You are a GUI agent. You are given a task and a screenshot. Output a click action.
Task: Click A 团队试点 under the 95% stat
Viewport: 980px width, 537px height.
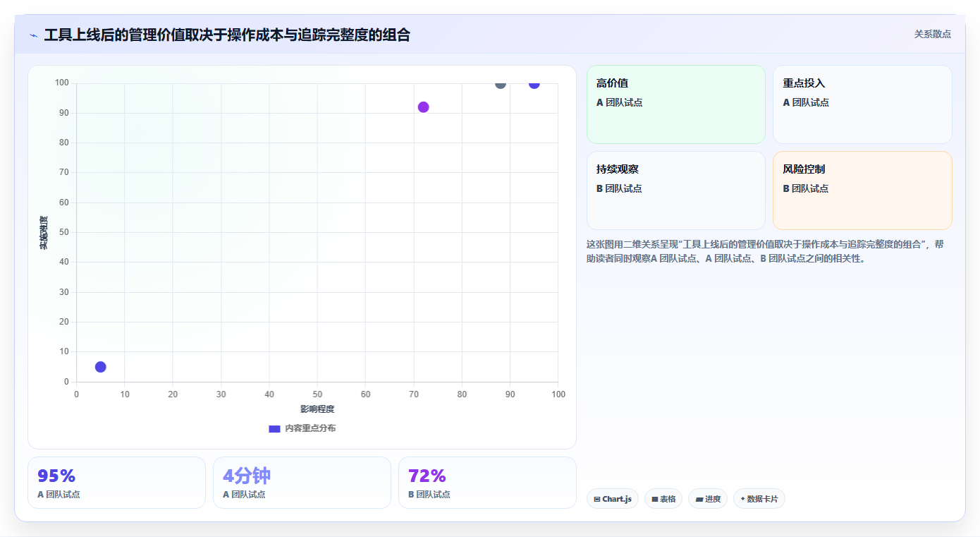point(59,495)
